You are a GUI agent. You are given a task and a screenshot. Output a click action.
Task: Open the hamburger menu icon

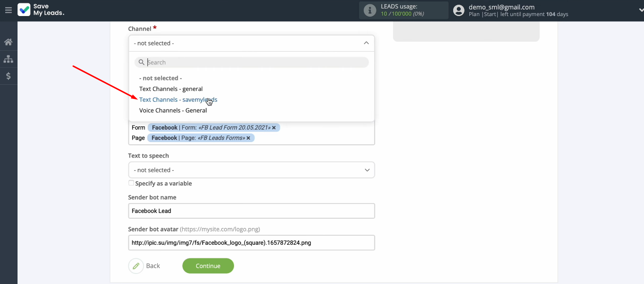(x=8, y=10)
